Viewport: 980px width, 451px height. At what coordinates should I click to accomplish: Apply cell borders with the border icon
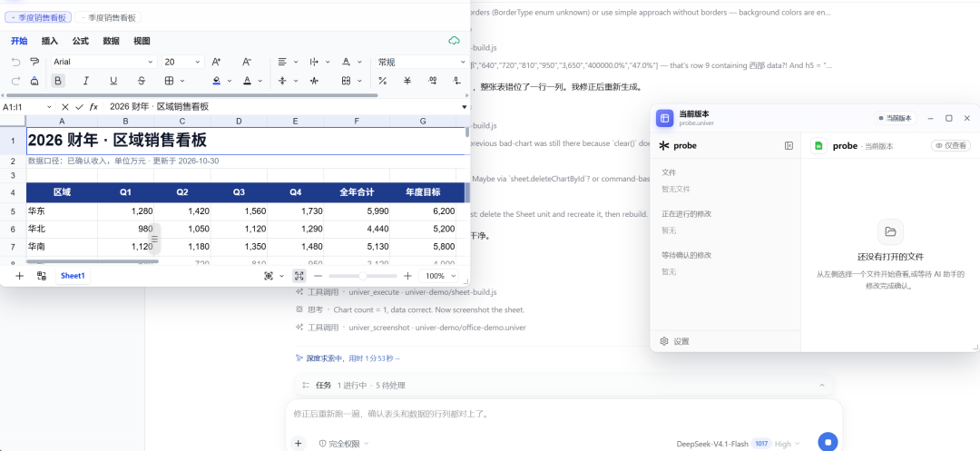(x=169, y=81)
